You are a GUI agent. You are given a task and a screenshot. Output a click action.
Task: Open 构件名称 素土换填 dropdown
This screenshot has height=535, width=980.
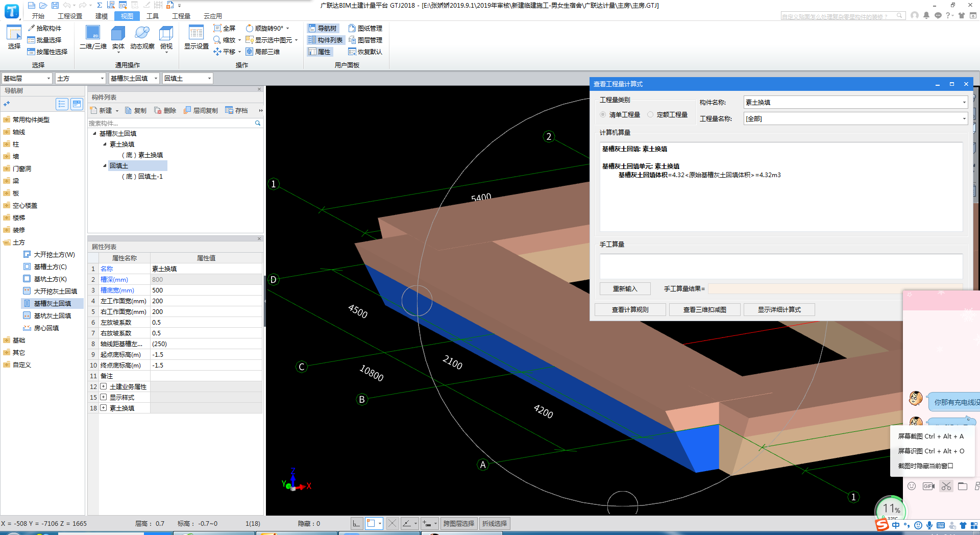click(x=855, y=102)
